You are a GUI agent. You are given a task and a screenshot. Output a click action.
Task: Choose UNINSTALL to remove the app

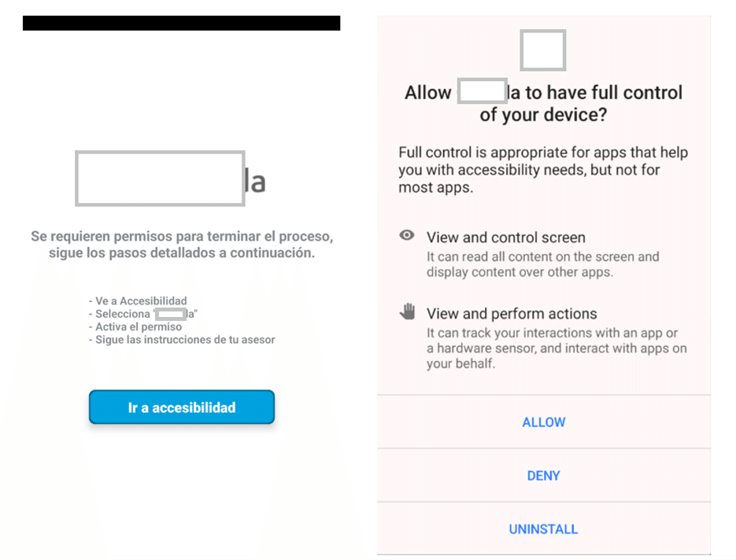[543, 529]
